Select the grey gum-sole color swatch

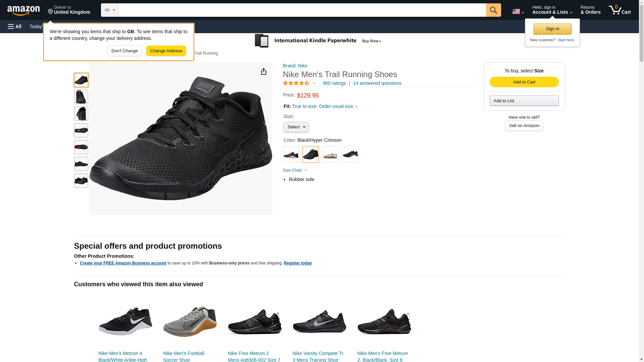click(330, 155)
